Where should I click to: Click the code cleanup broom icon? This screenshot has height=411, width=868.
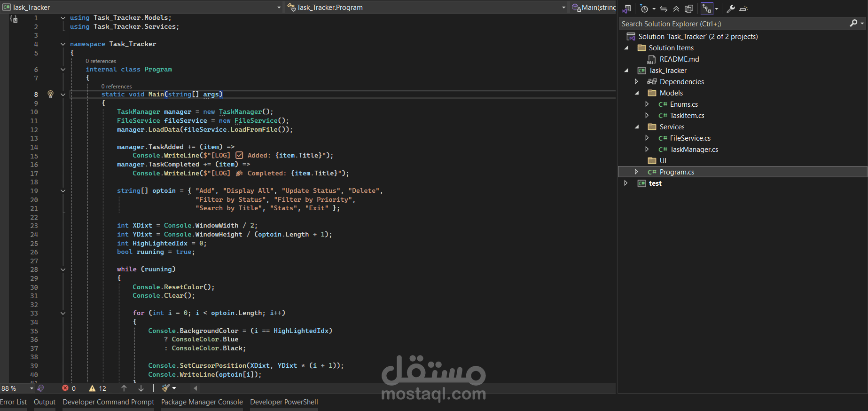pos(165,388)
